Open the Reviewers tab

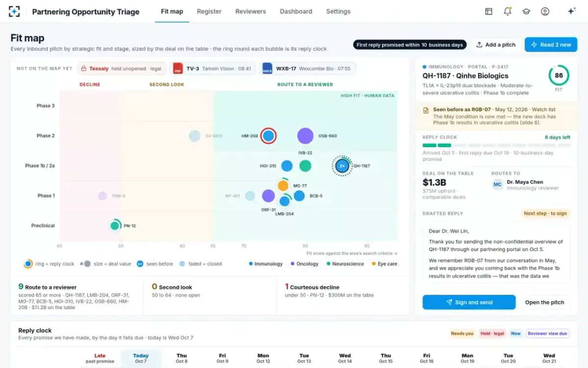click(250, 11)
